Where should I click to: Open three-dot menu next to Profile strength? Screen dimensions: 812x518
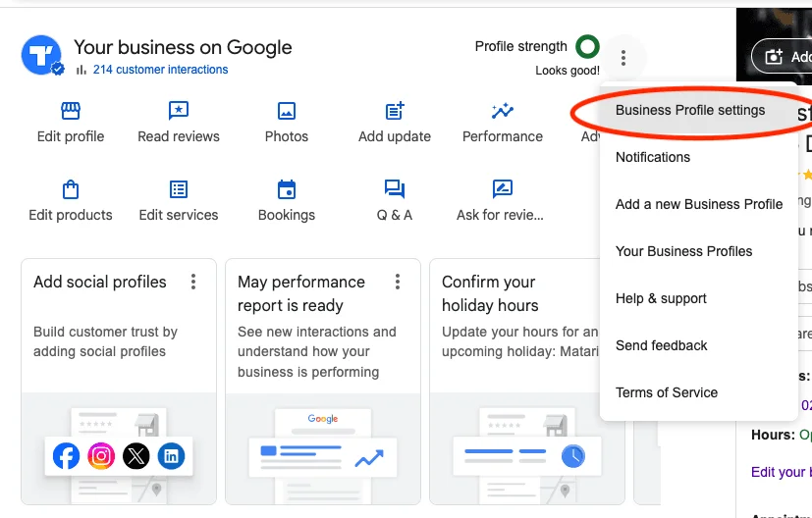[x=623, y=58]
